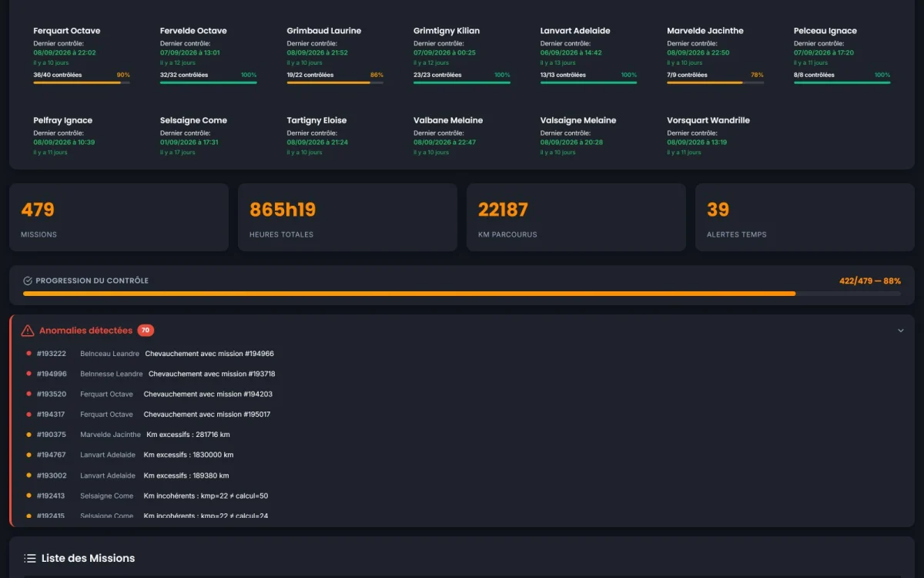The width and height of the screenshot is (924, 578).
Task: Click the list icon beside Liste des Missions
Action: [30, 558]
